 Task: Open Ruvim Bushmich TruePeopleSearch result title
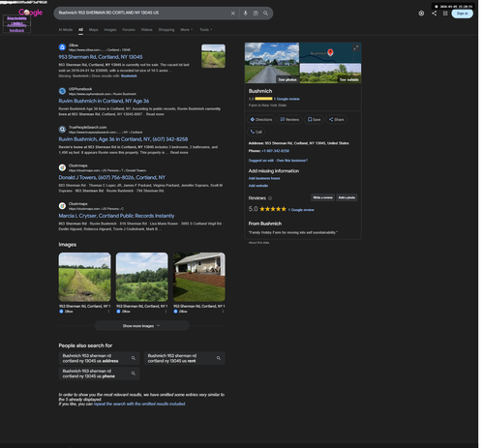[x=123, y=139]
